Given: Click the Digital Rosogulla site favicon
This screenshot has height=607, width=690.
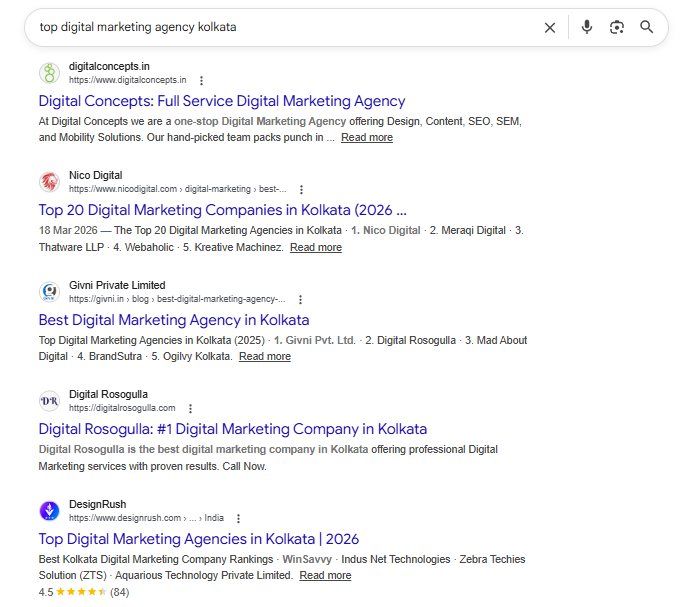Looking at the screenshot, I should 49,401.
